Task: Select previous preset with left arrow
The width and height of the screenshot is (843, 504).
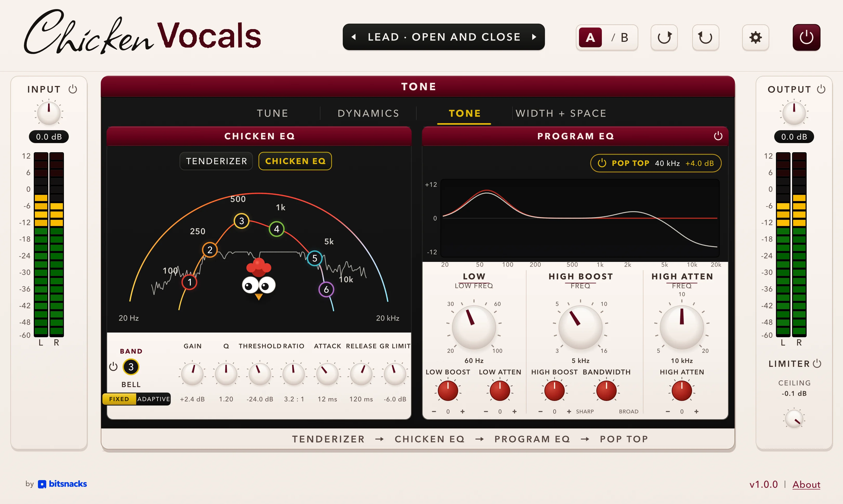Action: pyautogui.click(x=354, y=37)
